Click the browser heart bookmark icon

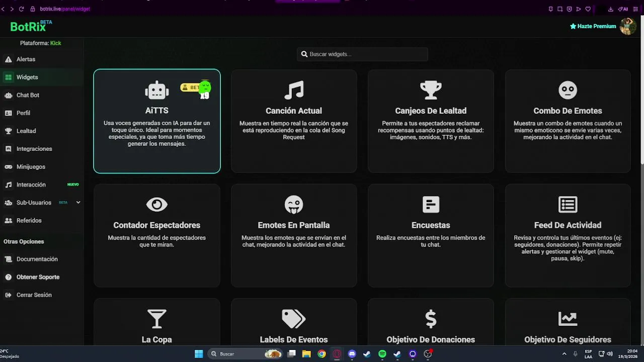pos(588,9)
